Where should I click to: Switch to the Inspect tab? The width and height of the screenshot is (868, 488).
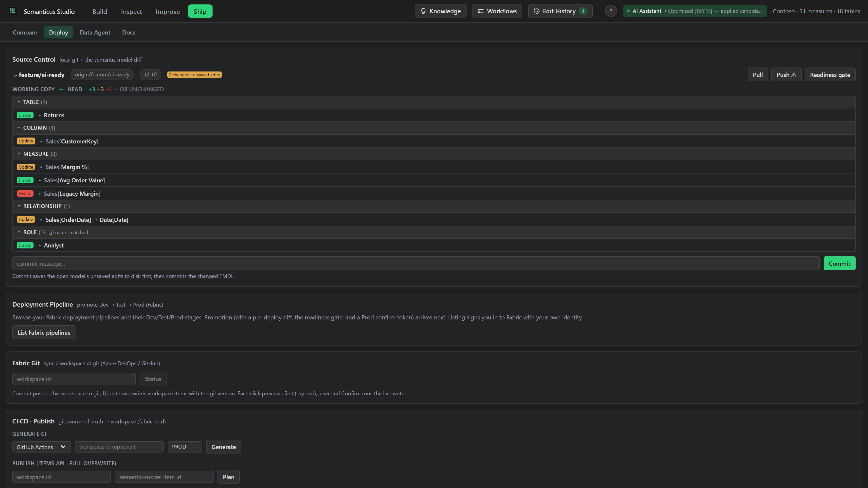pos(131,11)
